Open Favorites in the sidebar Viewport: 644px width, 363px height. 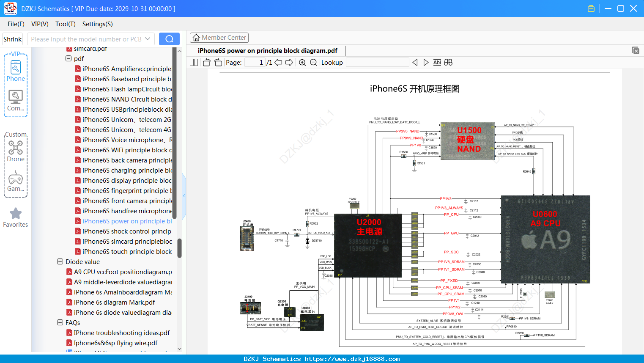click(16, 217)
